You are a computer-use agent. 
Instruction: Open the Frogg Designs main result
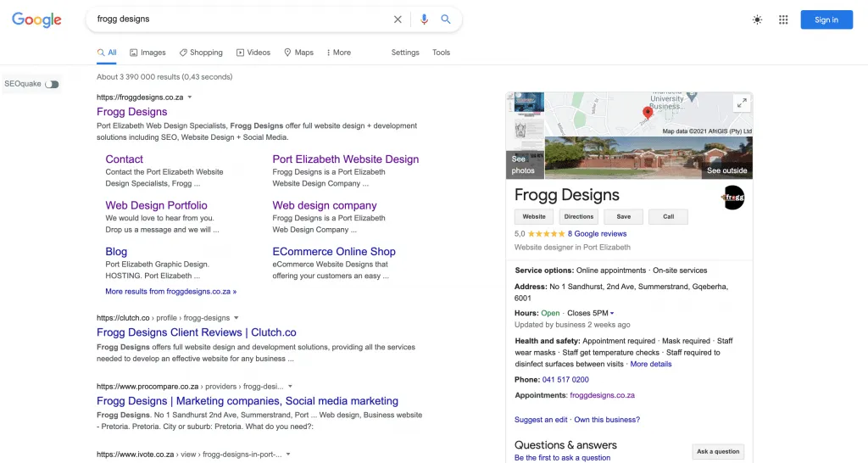click(131, 112)
